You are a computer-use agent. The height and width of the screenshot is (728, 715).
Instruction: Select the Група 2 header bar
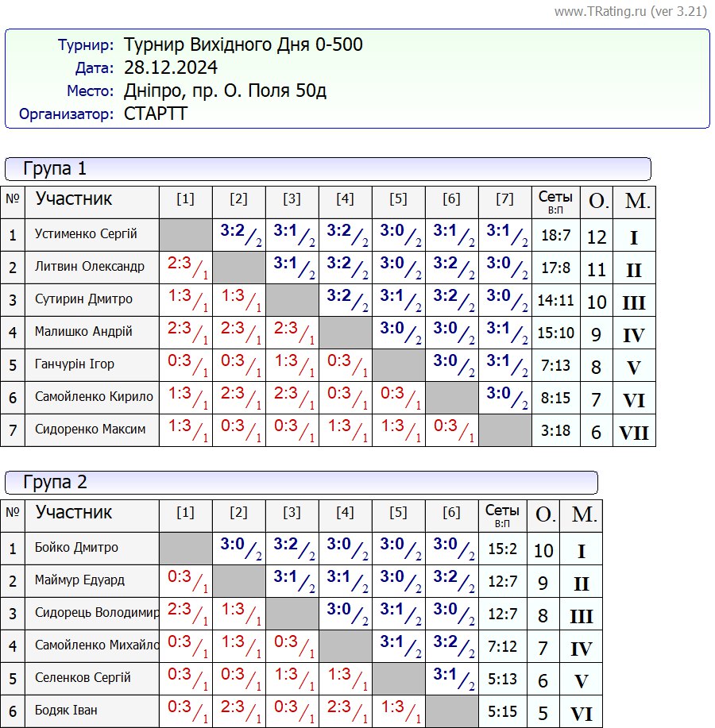point(301,482)
